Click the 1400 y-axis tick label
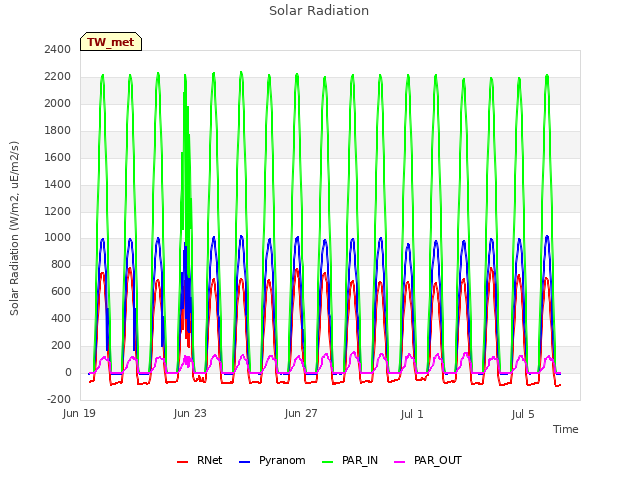Viewport: 640px width, 480px height. [x=58, y=184]
